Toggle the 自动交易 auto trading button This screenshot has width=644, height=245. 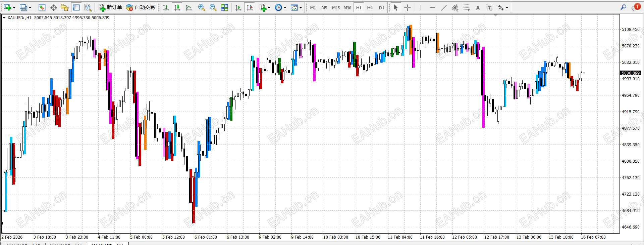point(140,7)
